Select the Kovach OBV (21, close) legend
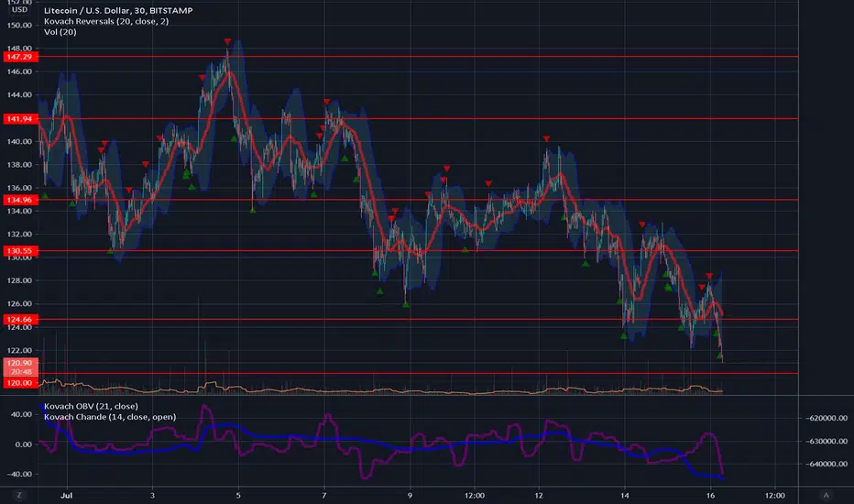Image resolution: width=854 pixels, height=504 pixels. tap(91, 406)
